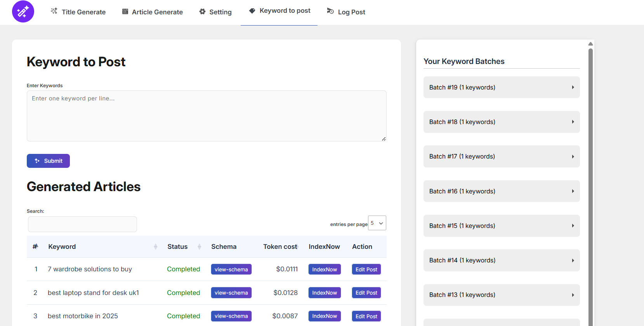The width and height of the screenshot is (644, 326).
Task: Click the Article Generate document icon
Action: pyautogui.click(x=125, y=12)
